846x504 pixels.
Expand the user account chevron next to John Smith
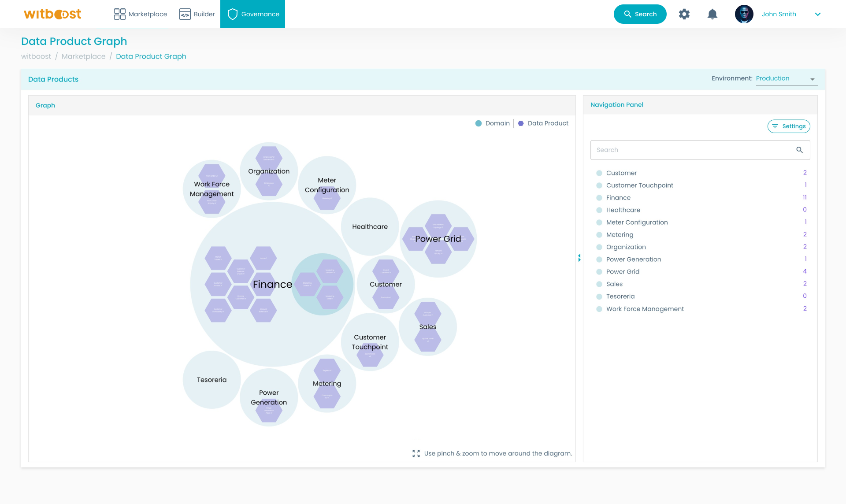[818, 14]
